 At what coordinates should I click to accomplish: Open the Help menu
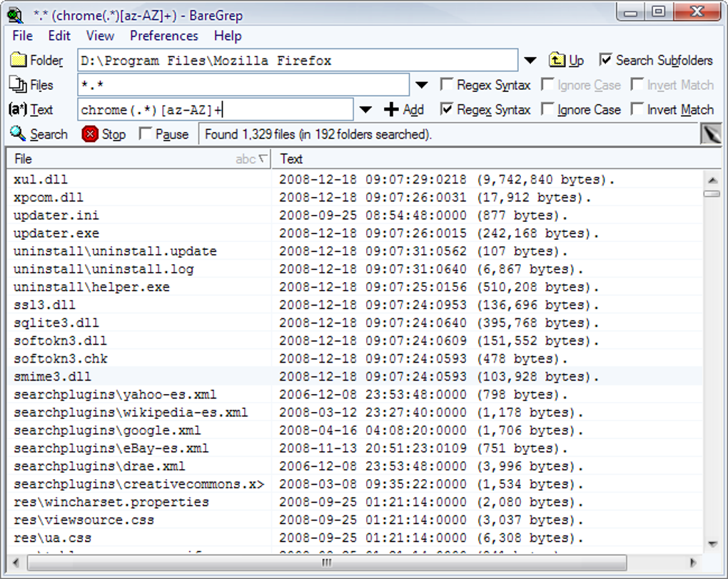point(228,36)
